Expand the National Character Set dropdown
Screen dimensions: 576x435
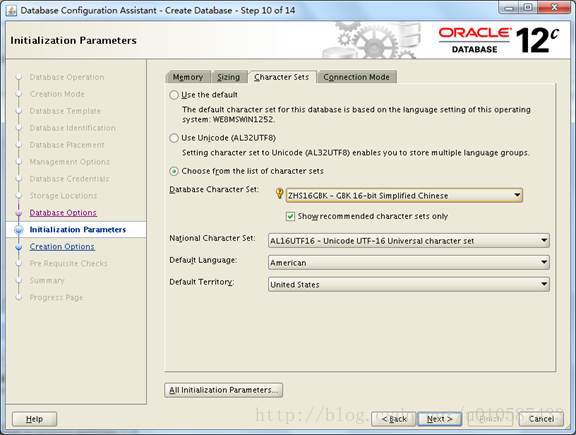[x=408, y=241]
